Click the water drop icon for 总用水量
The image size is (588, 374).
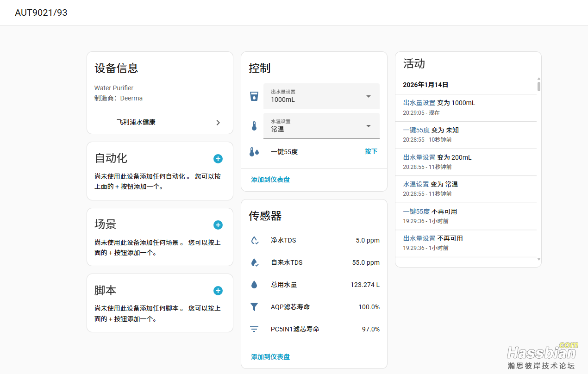(254, 285)
